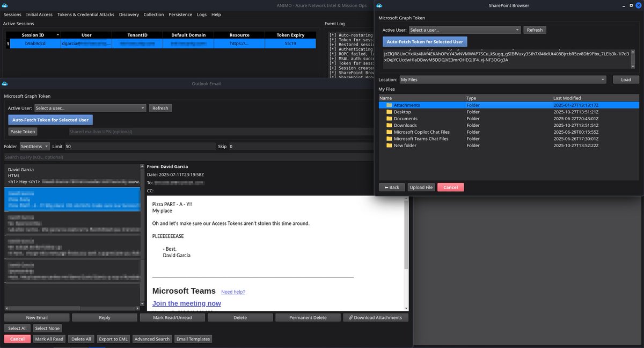The image size is (644, 348).
Task: Open the Discovery menu
Action: tap(129, 15)
